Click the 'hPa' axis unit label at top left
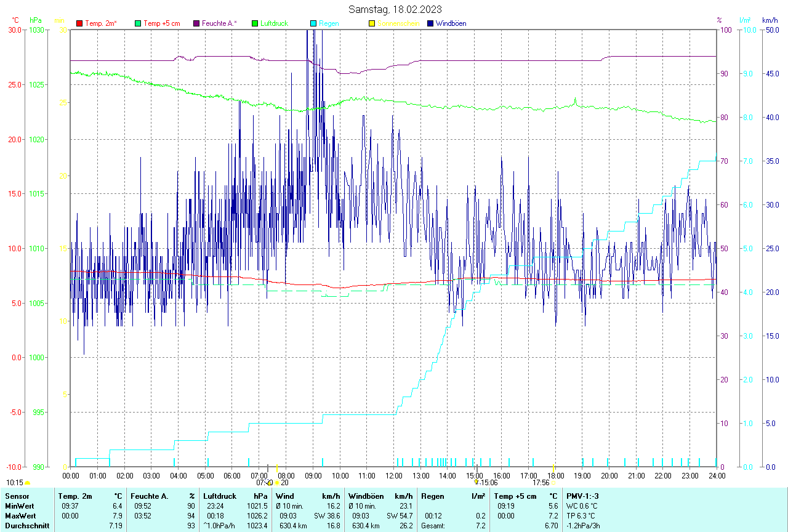This screenshot has height=532, width=788. point(35,20)
